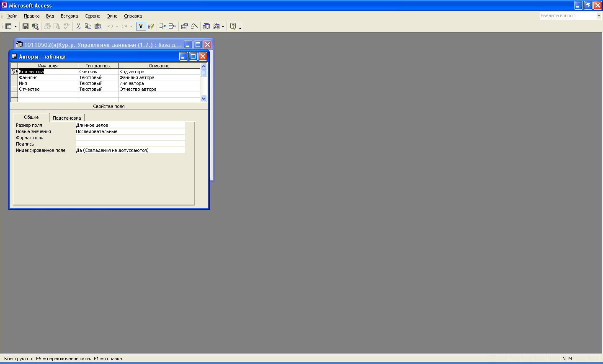Expand the New Object dropdown arrow
603x364 pixels.
223,26
